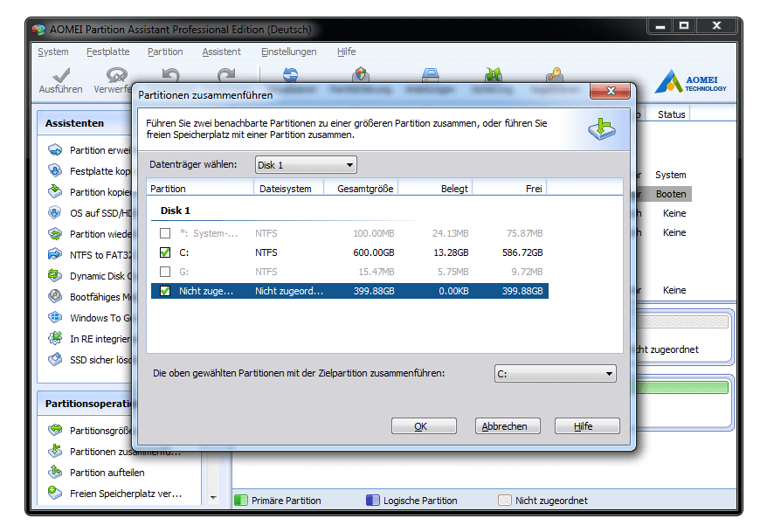The image size is (767, 532).
Task: Tick the G: partition checkbox
Action: tap(165, 272)
